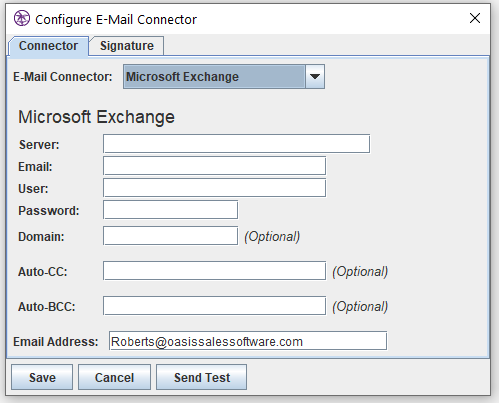Viewport: 499px width, 403px height.
Task: Switch to the Connector tab
Action: pyautogui.click(x=48, y=46)
